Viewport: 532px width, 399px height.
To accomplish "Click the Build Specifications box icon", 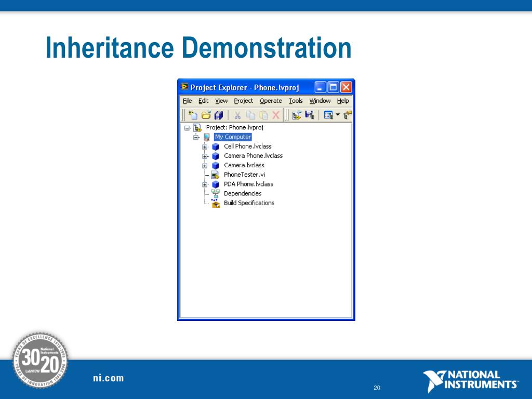I will (216, 203).
